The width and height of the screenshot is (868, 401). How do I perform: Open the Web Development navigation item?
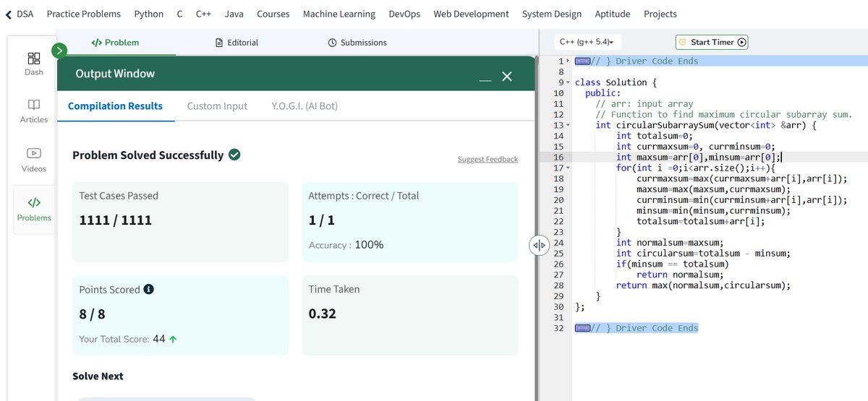pyautogui.click(x=471, y=14)
